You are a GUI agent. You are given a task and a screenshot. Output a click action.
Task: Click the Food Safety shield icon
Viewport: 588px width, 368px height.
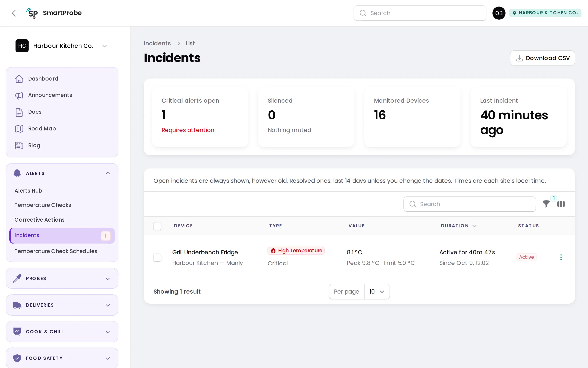tap(17, 358)
